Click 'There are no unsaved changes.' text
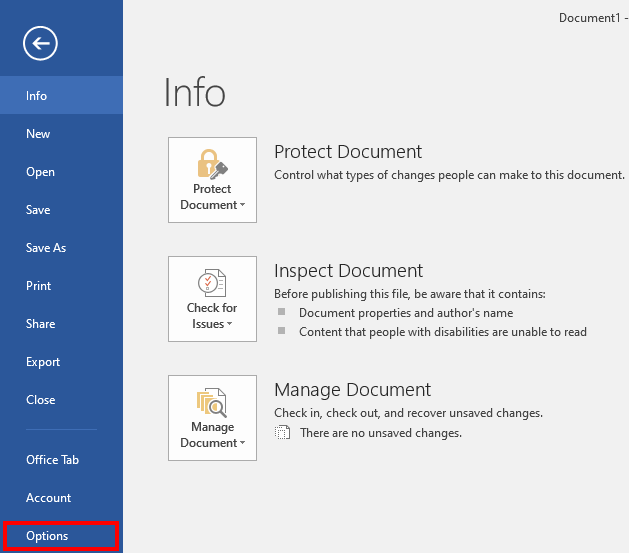Image resolution: width=629 pixels, height=553 pixels. 381,433
